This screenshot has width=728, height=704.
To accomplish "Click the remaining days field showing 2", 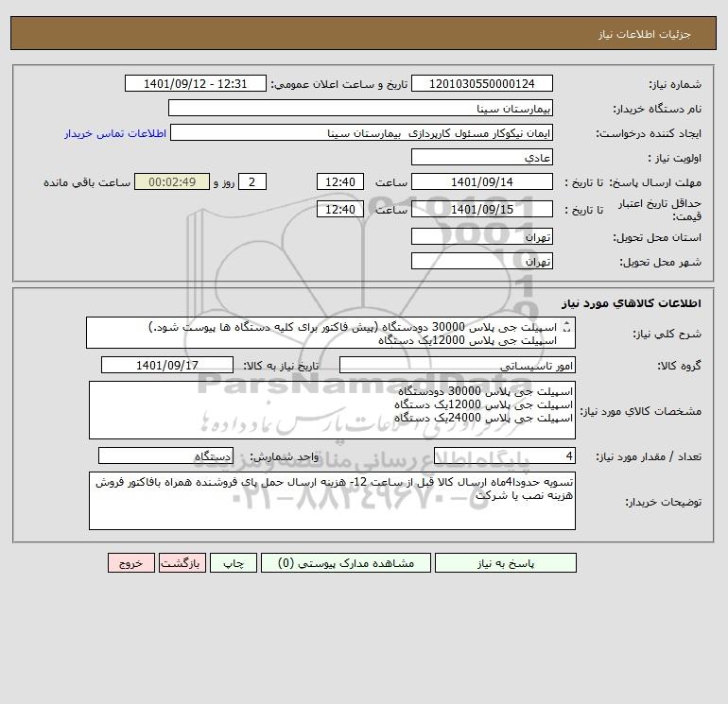I will [x=252, y=182].
